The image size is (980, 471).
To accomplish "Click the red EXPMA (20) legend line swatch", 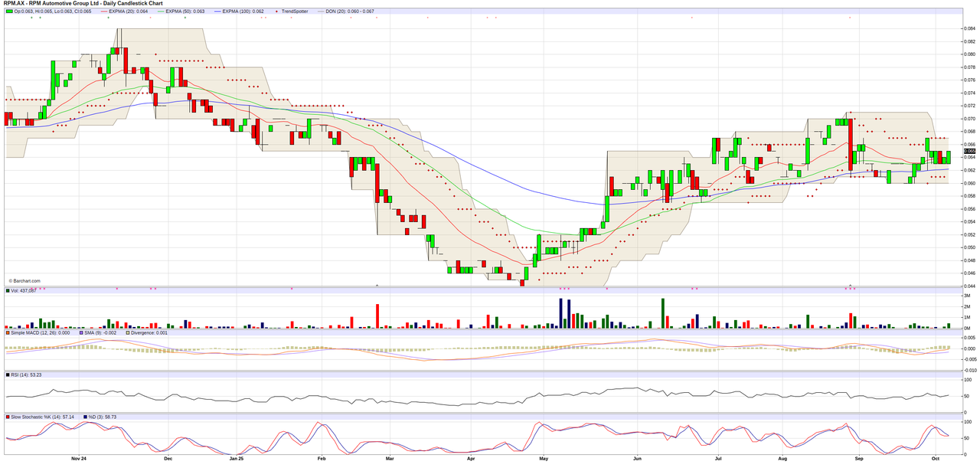I will point(106,11).
